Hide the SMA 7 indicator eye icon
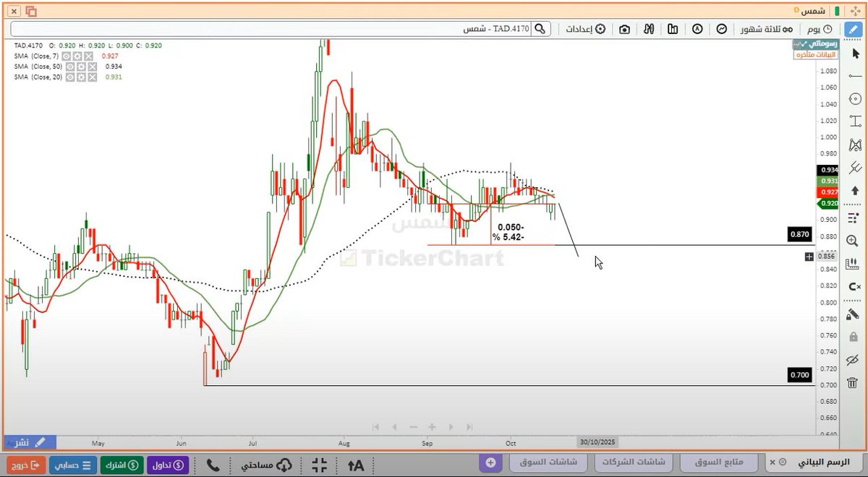 pyautogui.click(x=66, y=56)
